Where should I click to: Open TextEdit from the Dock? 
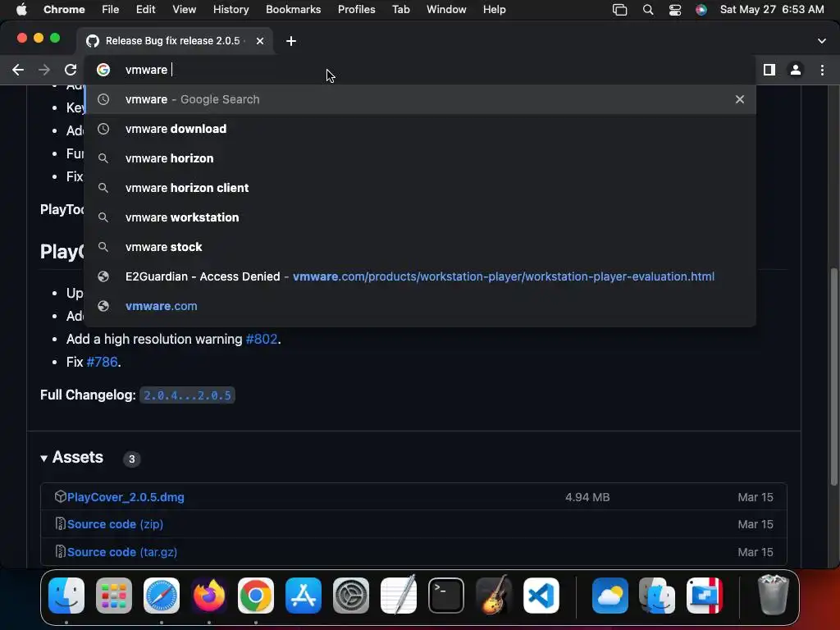pyautogui.click(x=399, y=596)
